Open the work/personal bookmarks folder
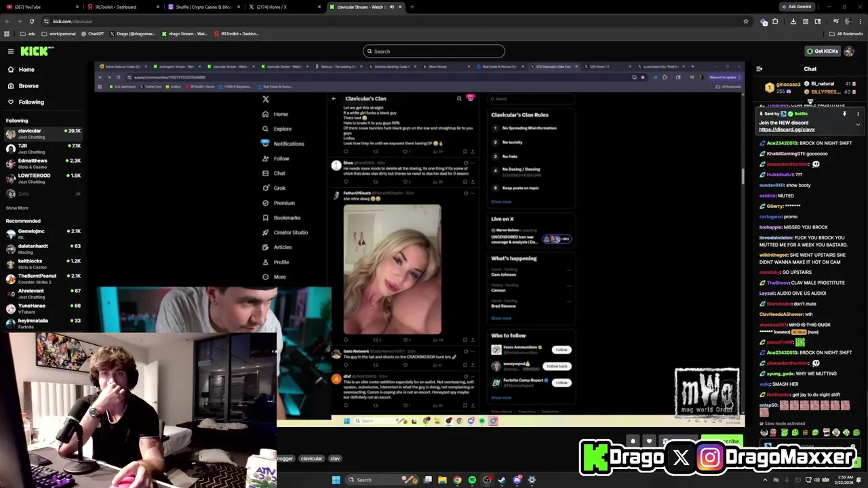This screenshot has height=488, width=868. click(59, 33)
